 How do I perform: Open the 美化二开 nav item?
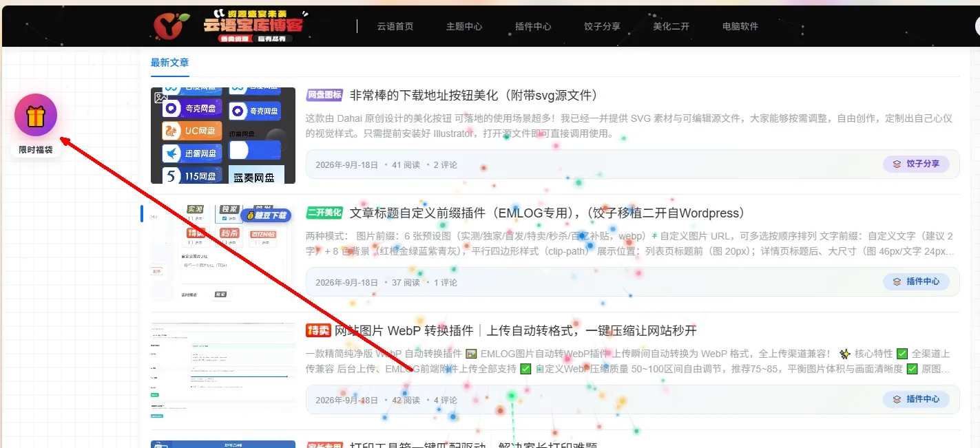point(671,26)
